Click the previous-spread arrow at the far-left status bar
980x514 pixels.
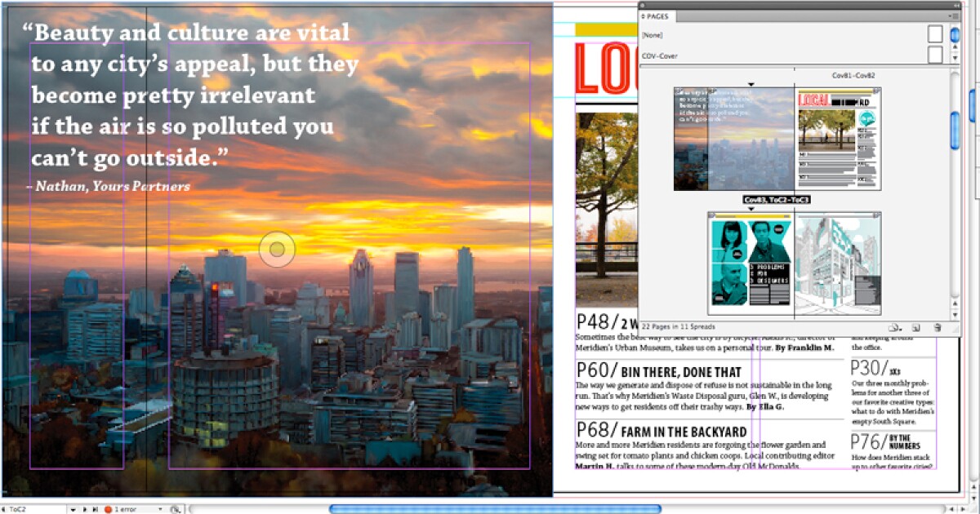pos(5,508)
